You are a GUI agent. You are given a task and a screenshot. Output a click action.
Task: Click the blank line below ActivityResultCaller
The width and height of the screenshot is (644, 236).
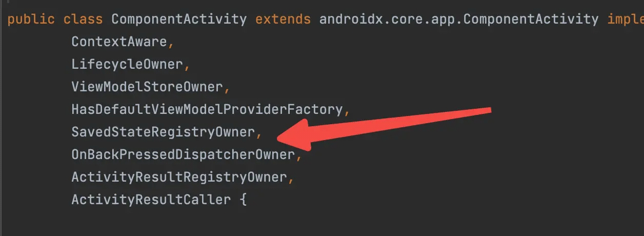tap(322, 222)
